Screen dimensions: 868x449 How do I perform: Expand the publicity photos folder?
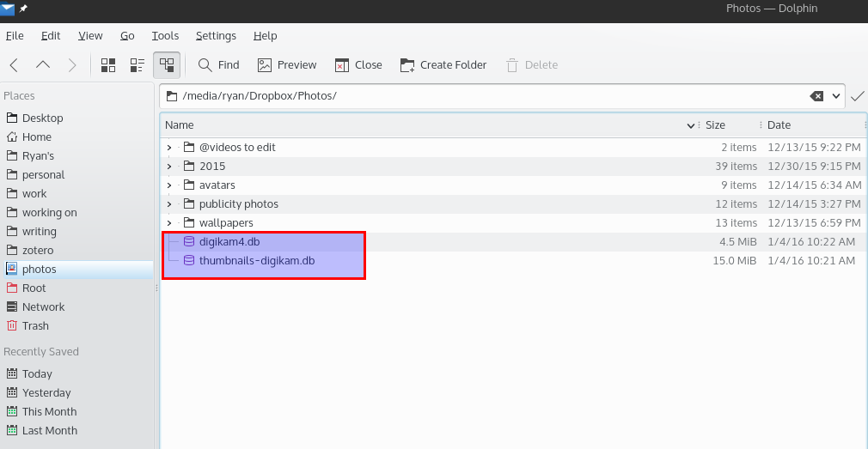coord(169,204)
